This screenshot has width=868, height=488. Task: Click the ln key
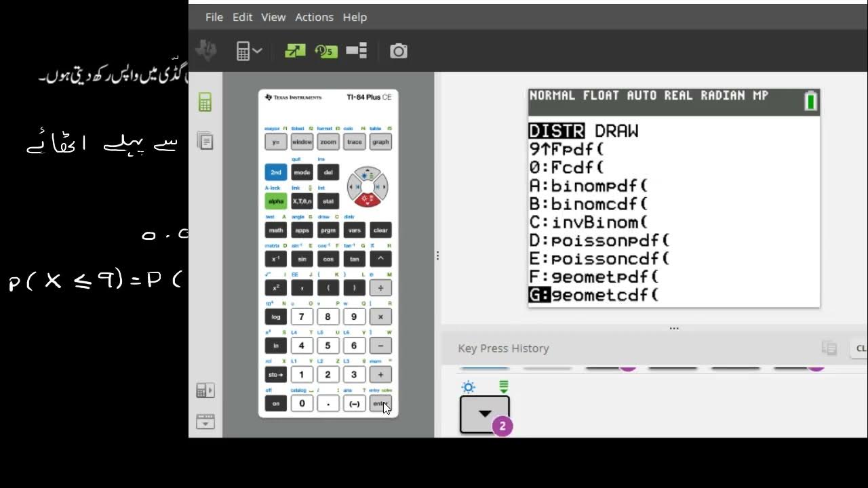point(275,346)
